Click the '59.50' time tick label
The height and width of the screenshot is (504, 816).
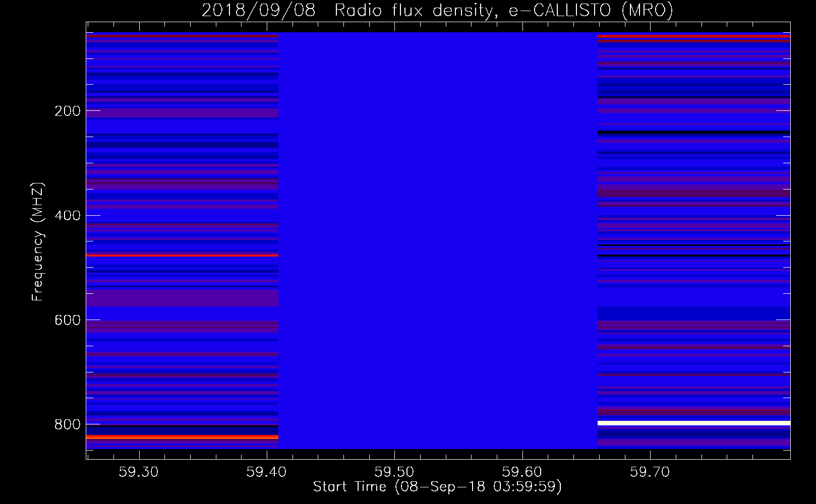[x=394, y=472]
